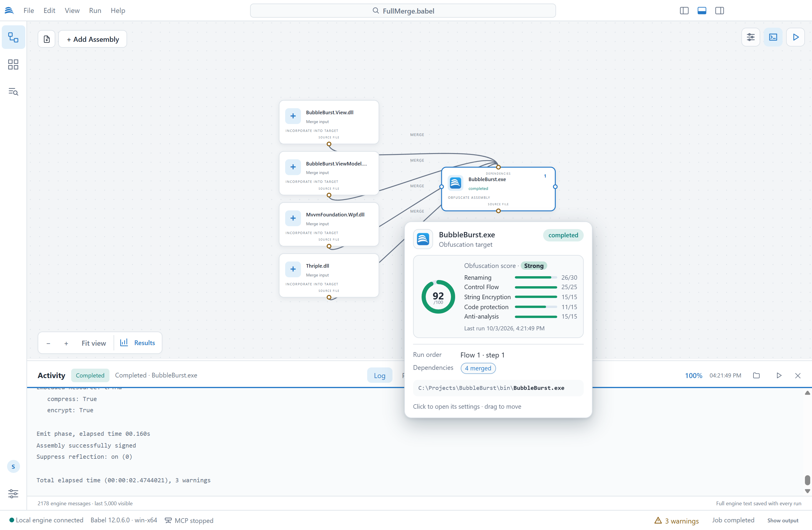Open sidebar settings sliders icon at bottom
Viewport: 812px width, 530px height.
13,493
